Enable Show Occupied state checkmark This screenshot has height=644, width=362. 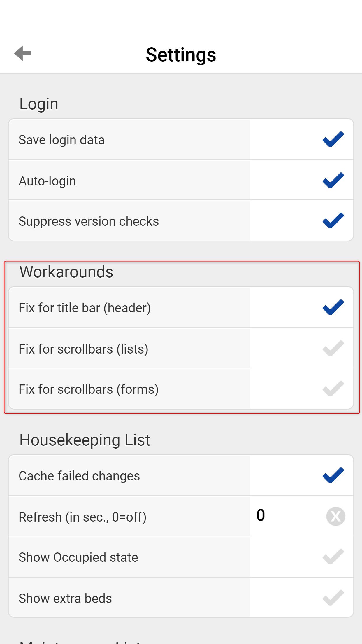pyautogui.click(x=333, y=557)
